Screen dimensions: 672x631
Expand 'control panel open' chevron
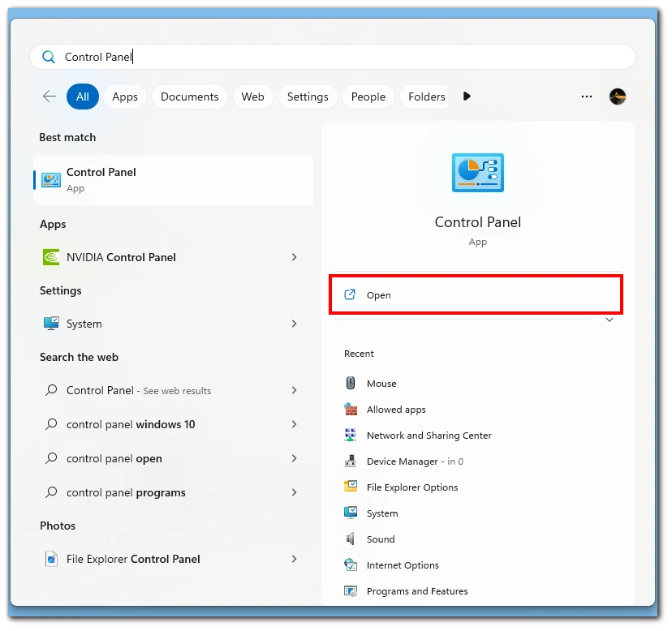point(294,458)
